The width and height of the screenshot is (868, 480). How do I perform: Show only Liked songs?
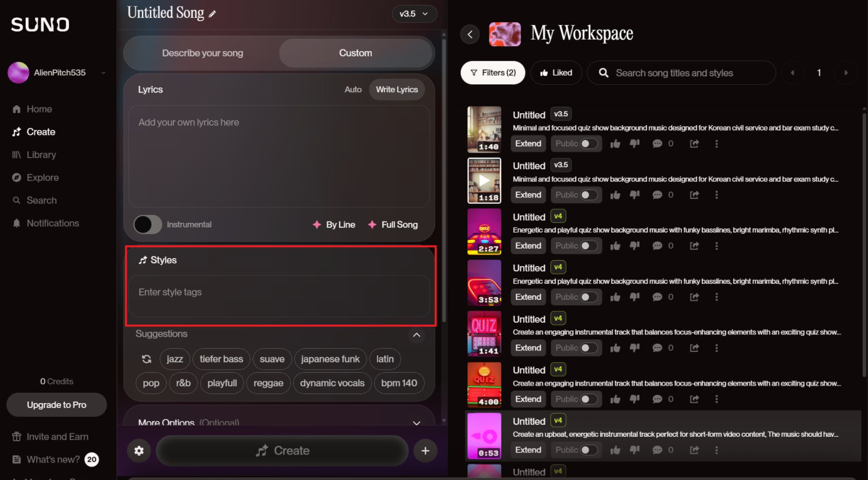[556, 72]
